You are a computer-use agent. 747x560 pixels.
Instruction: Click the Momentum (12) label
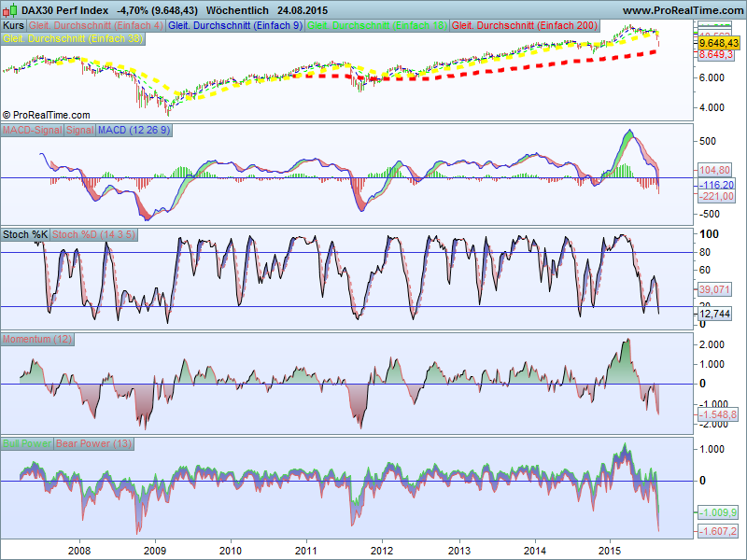(x=37, y=339)
